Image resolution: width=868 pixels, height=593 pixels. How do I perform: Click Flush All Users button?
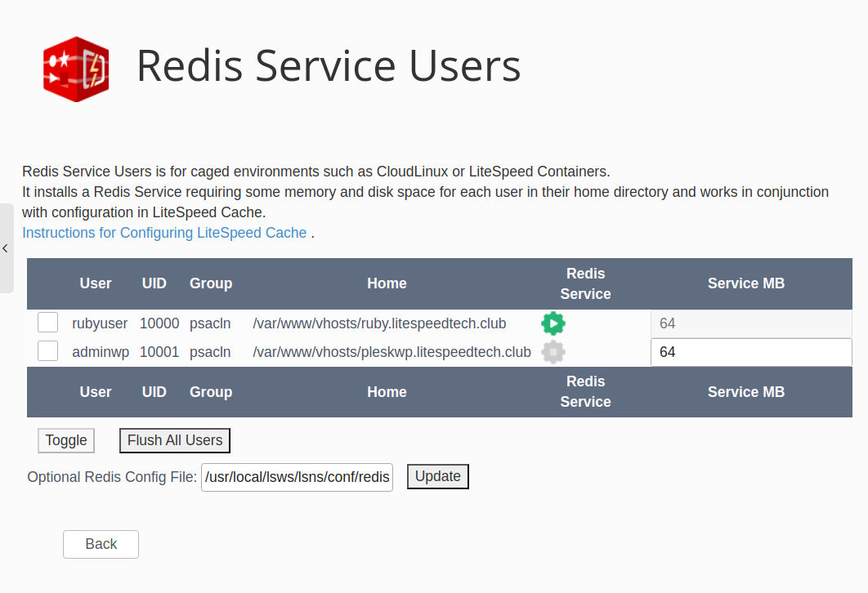[x=175, y=440]
